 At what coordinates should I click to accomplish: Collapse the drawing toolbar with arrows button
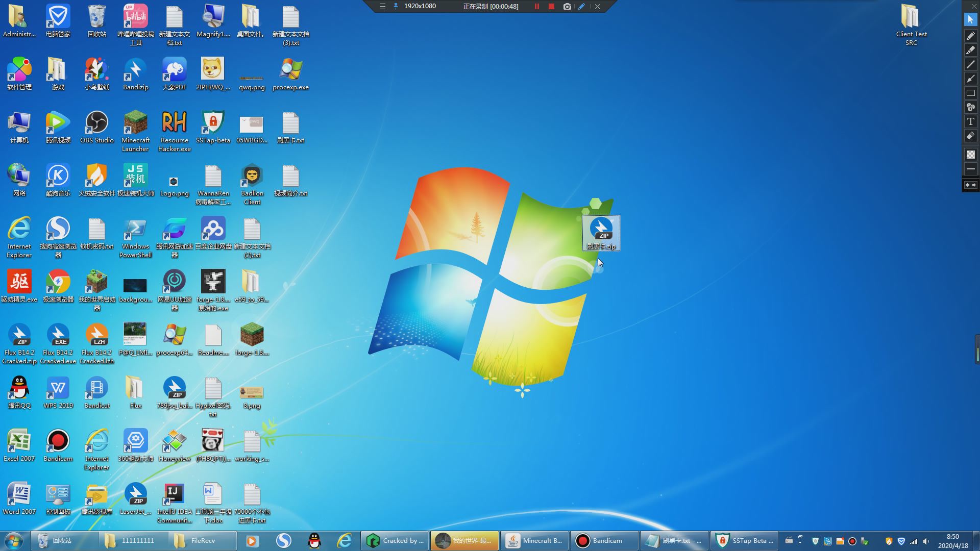[x=971, y=185]
